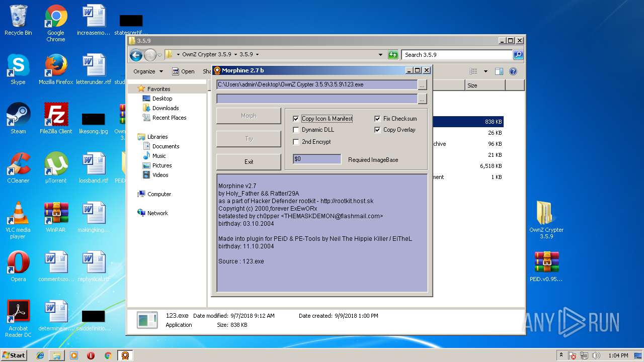Click Search 3.5.9 box
Viewport: 644px width, 362px height.
[457, 55]
